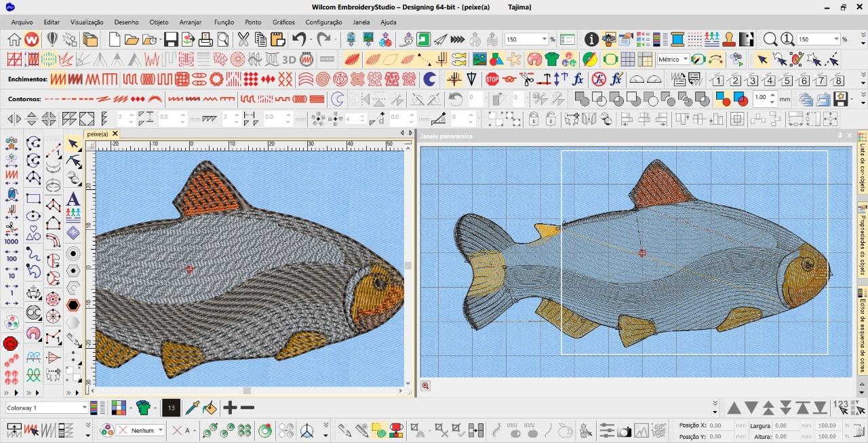The height and width of the screenshot is (443, 868).
Task: Open the Ponto menu
Action: [x=253, y=22]
